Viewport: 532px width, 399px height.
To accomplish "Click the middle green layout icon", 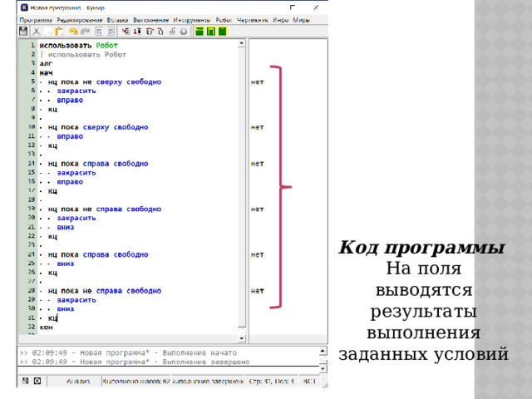I will [x=210, y=32].
